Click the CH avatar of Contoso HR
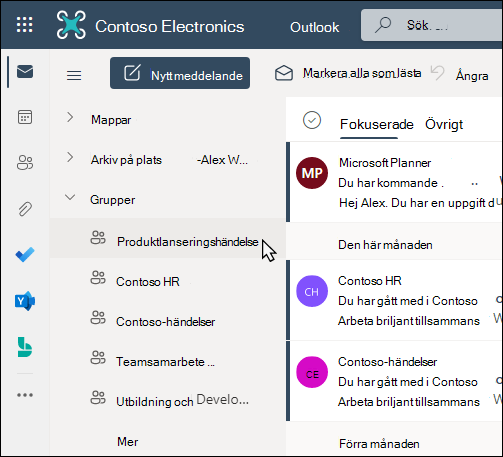 (x=312, y=291)
